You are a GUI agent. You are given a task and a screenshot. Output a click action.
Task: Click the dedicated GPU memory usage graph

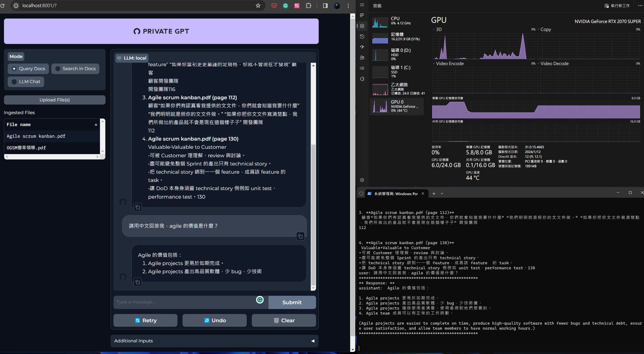point(536,110)
